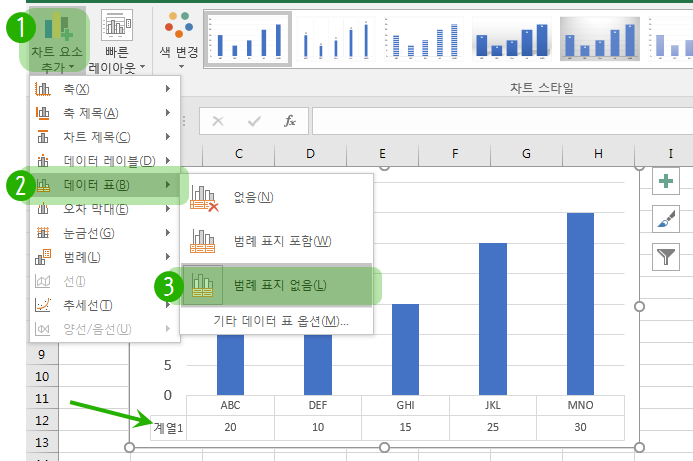Select column C header

point(239,154)
